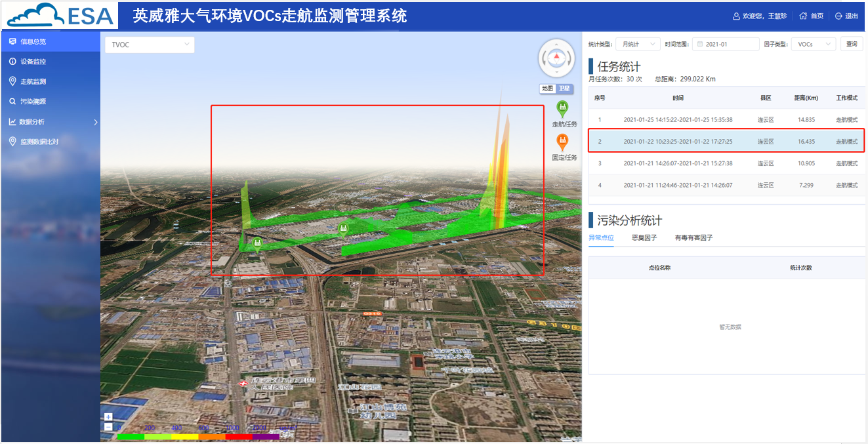Open the 月统计 statistics type dropdown
The height and width of the screenshot is (444, 868).
(638, 45)
